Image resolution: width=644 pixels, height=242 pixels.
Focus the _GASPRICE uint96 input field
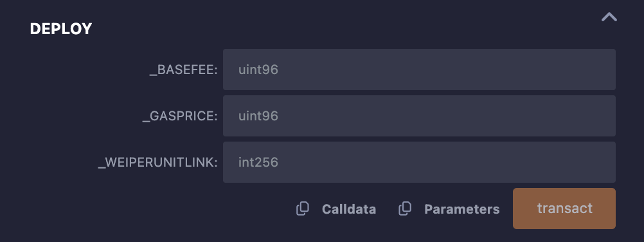(419, 116)
